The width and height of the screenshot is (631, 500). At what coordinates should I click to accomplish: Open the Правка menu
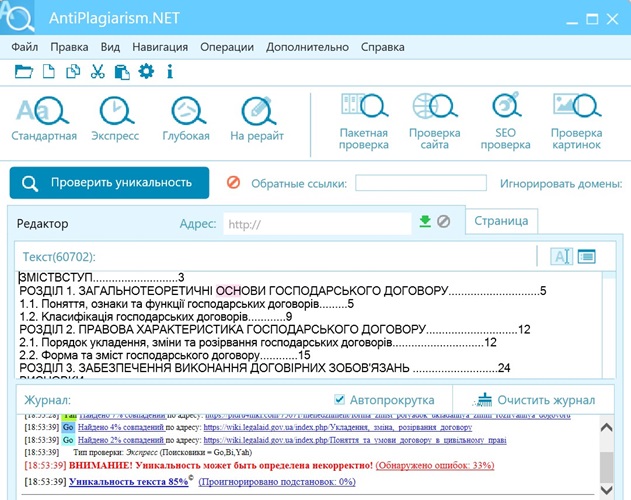click(69, 47)
